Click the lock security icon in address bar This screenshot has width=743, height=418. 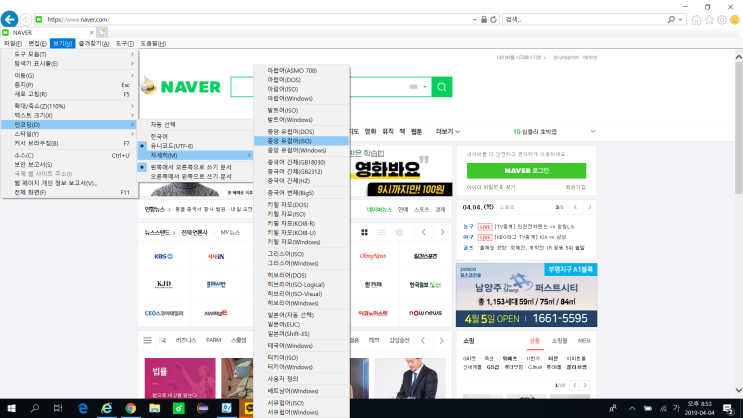point(484,19)
